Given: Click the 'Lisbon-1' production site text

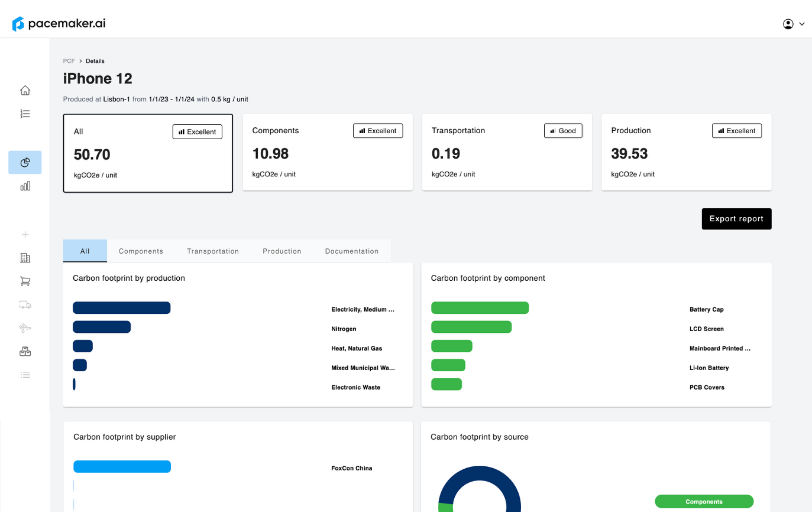Looking at the screenshot, I should click(116, 99).
